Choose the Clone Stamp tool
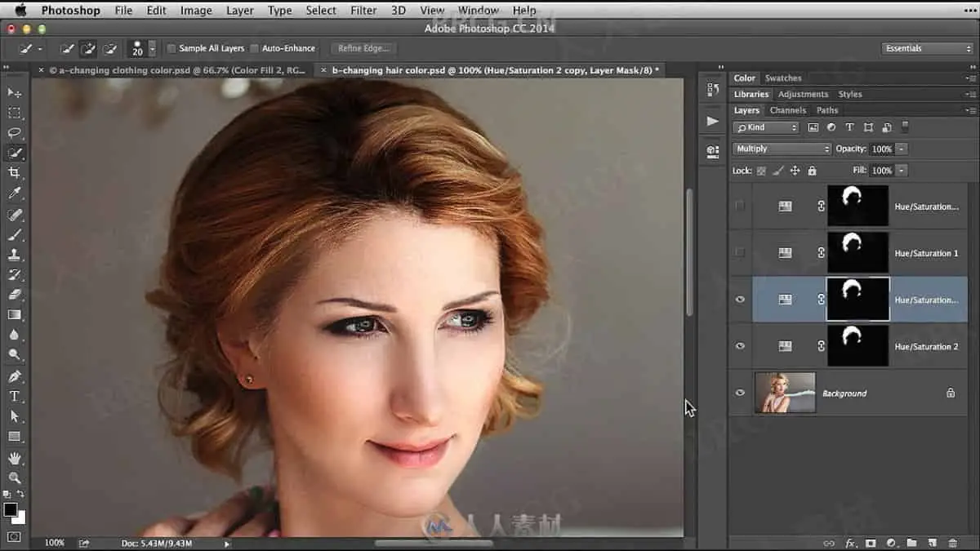The height and width of the screenshot is (551, 980). [15, 255]
